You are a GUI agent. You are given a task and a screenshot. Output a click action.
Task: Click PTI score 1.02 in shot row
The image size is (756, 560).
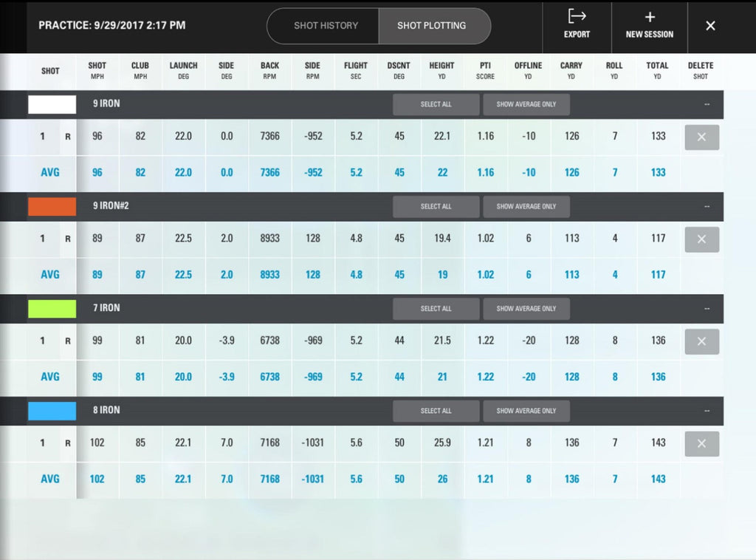tap(486, 239)
